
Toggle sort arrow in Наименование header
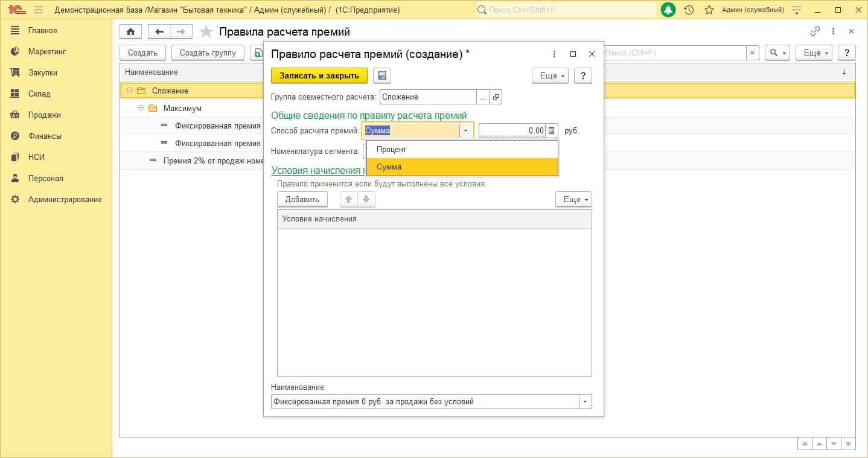pos(844,72)
